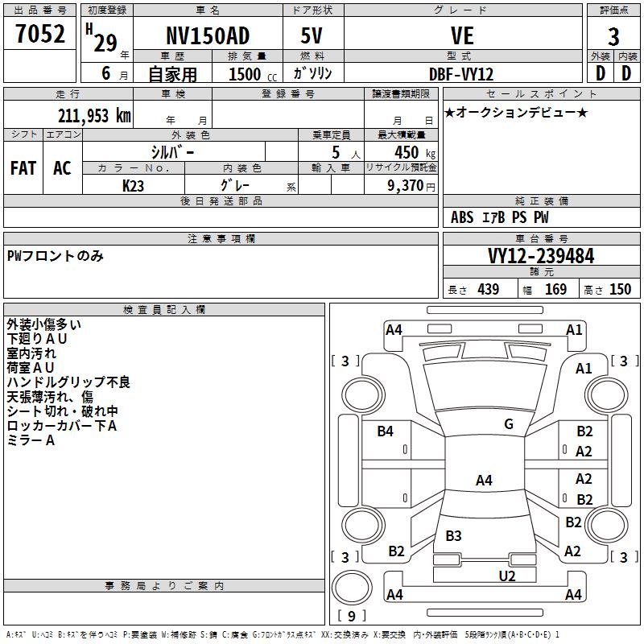Click the U2 dent mark on rear

(x=507, y=576)
